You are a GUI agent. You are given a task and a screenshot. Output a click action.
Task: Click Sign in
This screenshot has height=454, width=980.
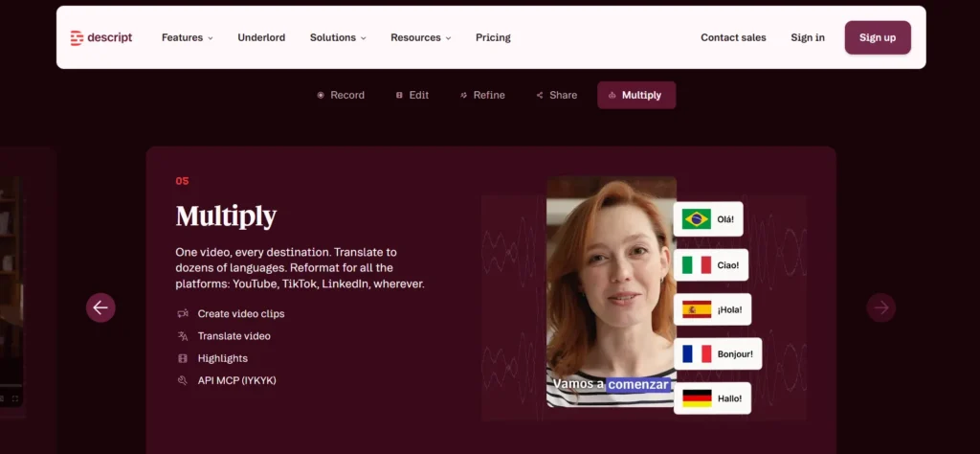coord(808,37)
